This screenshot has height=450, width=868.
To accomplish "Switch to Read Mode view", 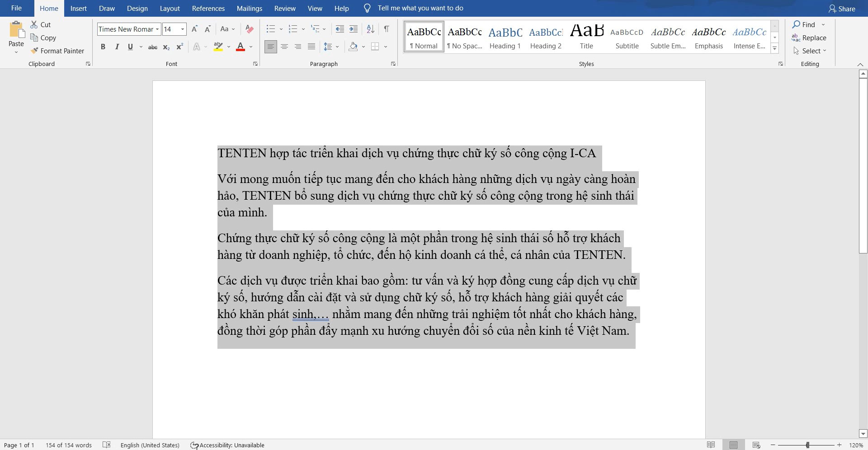I will pos(711,445).
